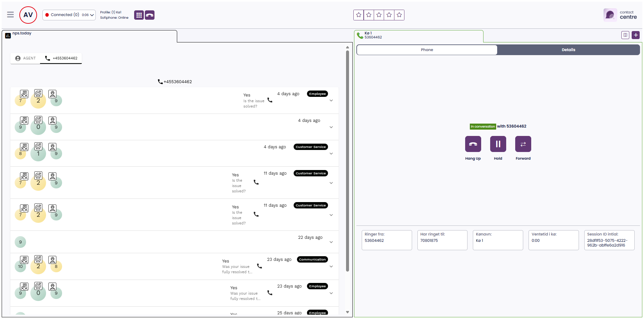The height and width of the screenshot is (319, 644).
Task: Click the green phone icon on the Kø 1 tab
Action: [360, 35]
